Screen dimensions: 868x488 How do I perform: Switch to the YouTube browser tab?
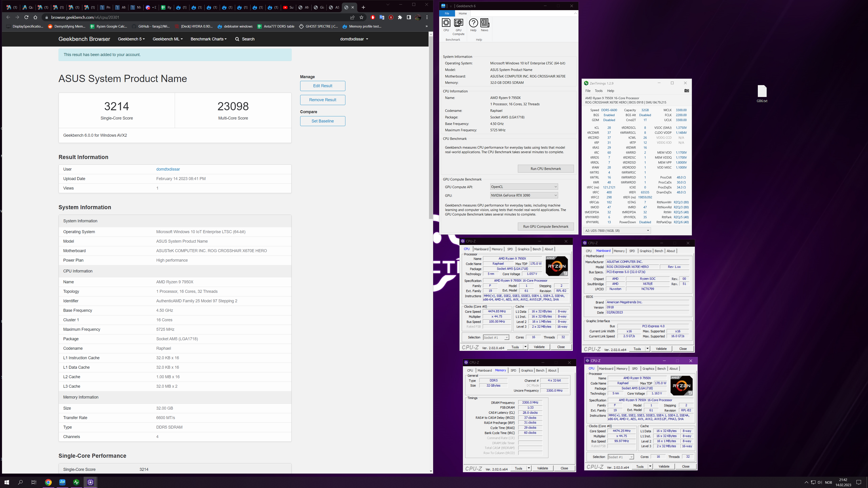pyautogui.click(x=288, y=7)
